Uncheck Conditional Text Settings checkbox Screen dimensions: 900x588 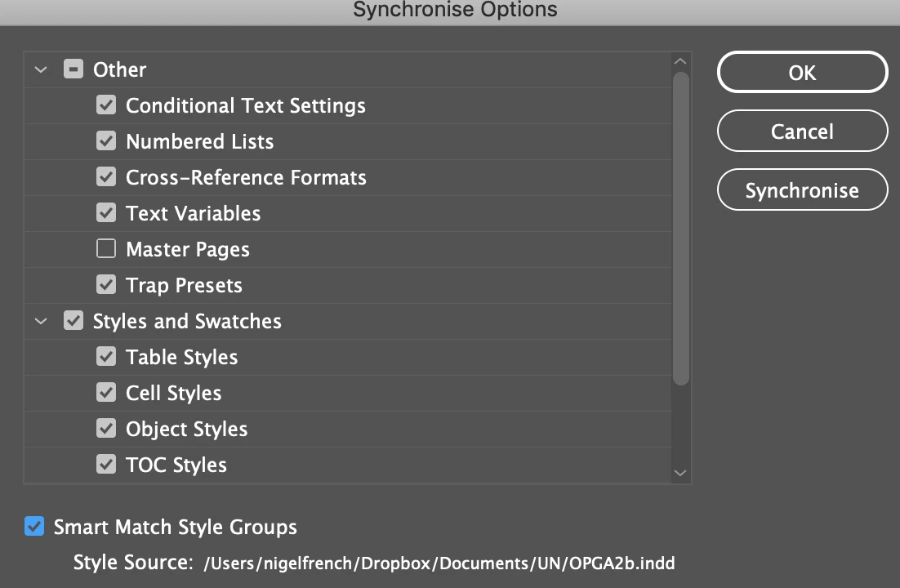coord(106,105)
